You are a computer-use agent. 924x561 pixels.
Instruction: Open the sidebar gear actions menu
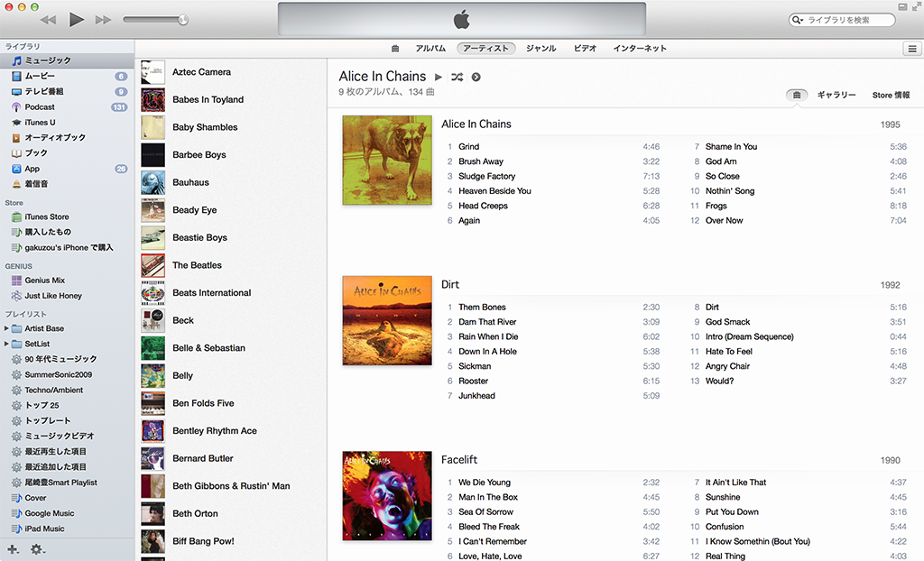tap(37, 549)
